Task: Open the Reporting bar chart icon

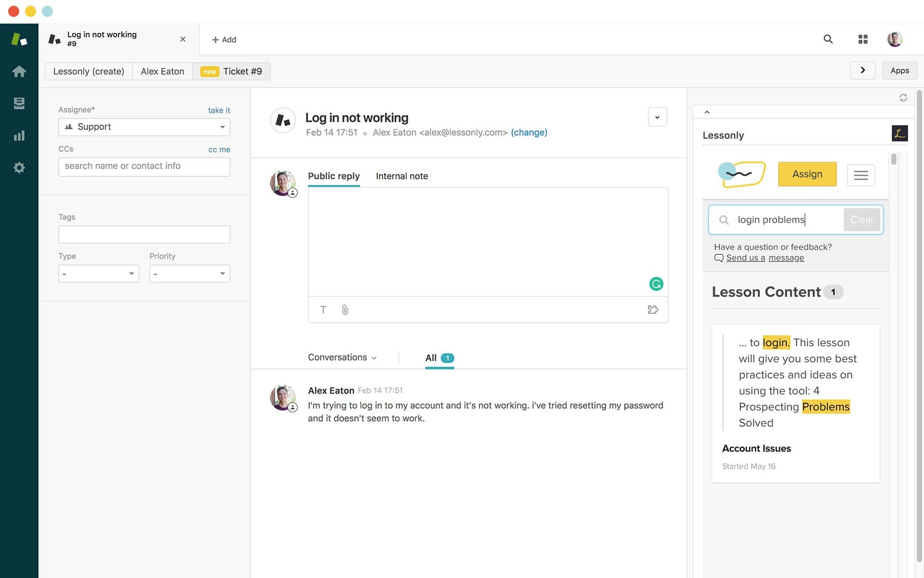Action: click(x=19, y=136)
